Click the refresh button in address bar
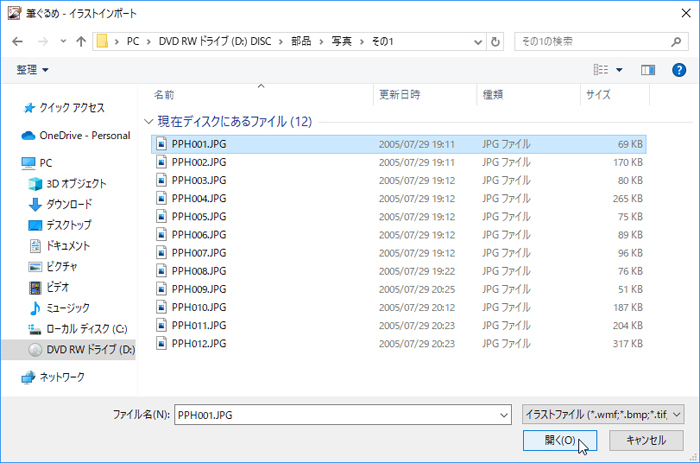This screenshot has height=463, width=700. [x=497, y=42]
